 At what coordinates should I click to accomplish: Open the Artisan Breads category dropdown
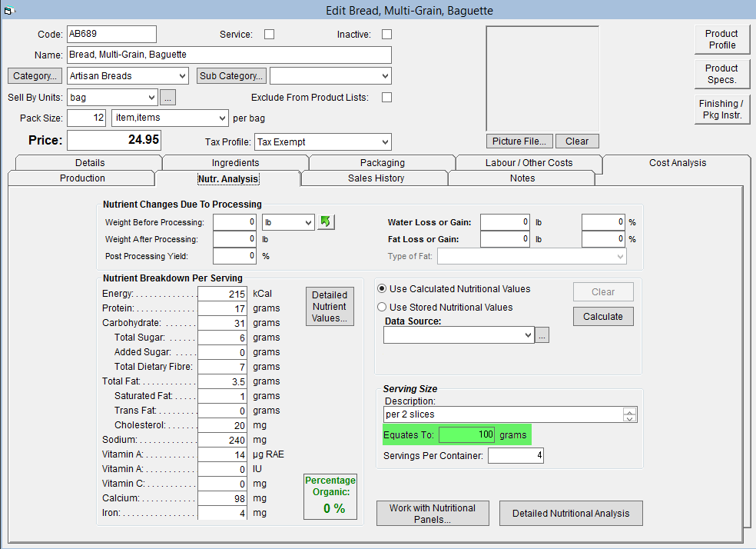tap(182, 76)
